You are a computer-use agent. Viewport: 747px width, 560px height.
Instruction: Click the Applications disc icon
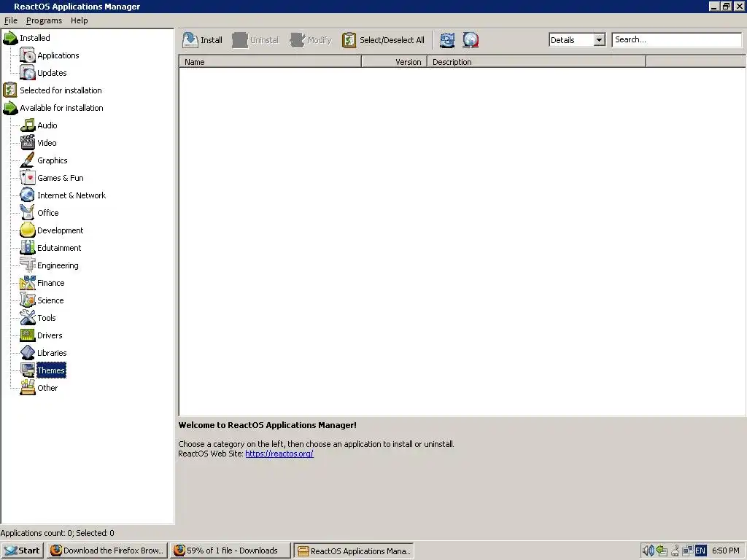click(28, 55)
